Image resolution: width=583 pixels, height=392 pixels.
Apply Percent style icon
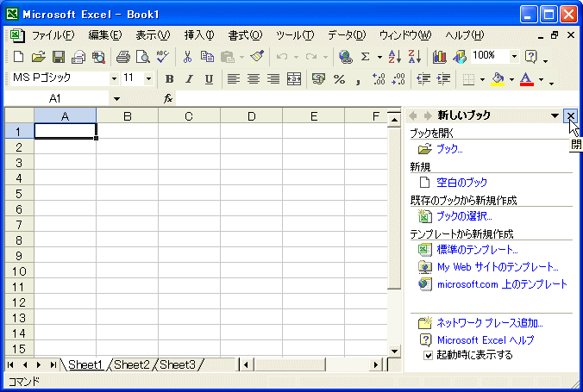(339, 78)
